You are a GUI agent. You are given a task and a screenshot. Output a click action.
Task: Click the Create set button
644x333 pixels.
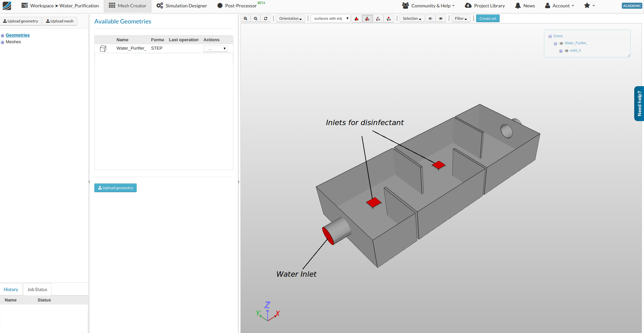(488, 18)
